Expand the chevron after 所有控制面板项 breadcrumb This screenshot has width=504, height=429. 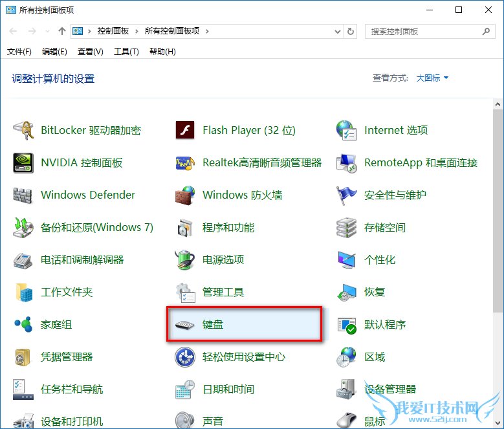[207, 31]
